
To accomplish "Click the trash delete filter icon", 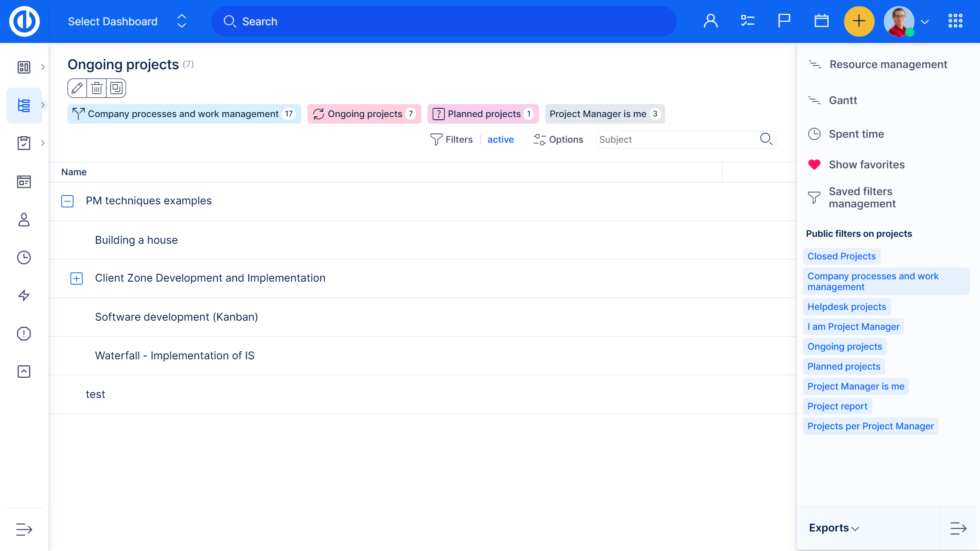I will coord(97,88).
